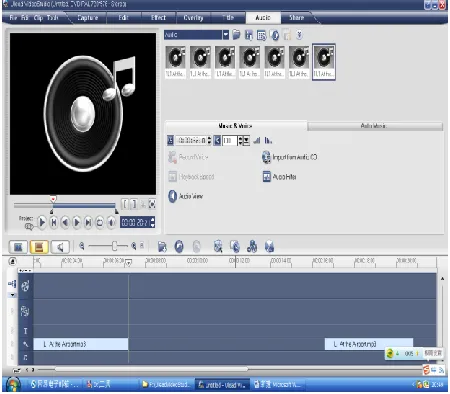This screenshot has width=450, height=394.
Task: Click the clip volume value field
Action: 229,140
